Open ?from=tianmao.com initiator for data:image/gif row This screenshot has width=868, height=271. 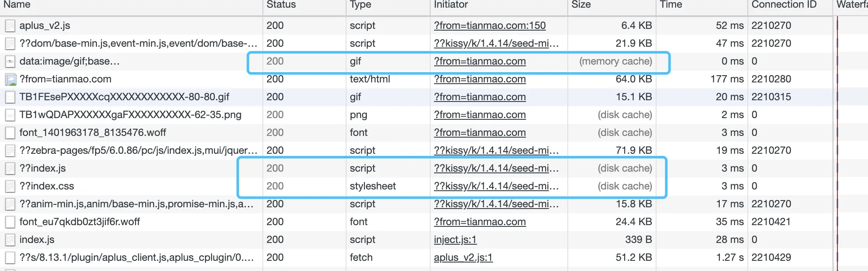click(x=479, y=61)
